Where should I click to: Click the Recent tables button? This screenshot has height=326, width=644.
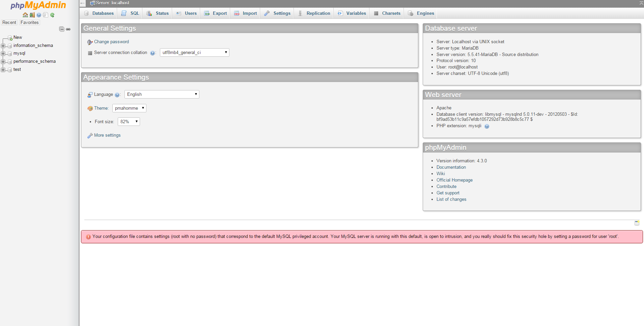click(x=9, y=22)
